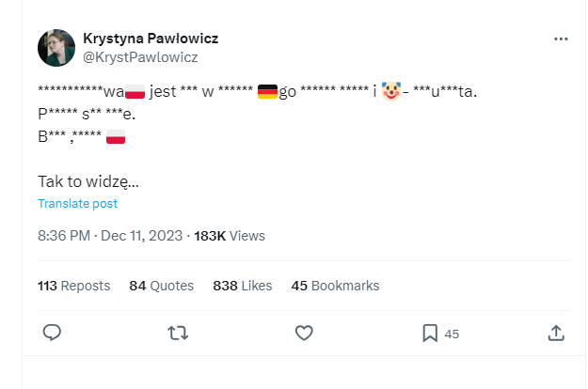View the 183K Views analytics
The image size is (588, 389).
pos(230,236)
